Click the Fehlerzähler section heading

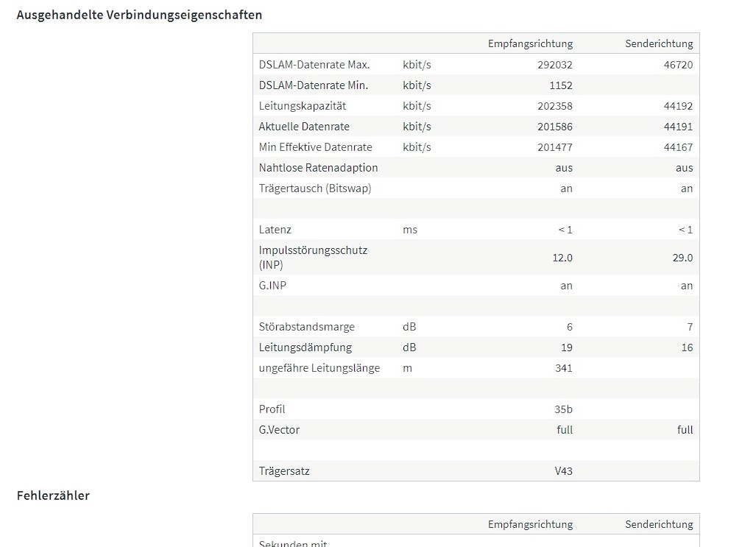tap(53, 496)
